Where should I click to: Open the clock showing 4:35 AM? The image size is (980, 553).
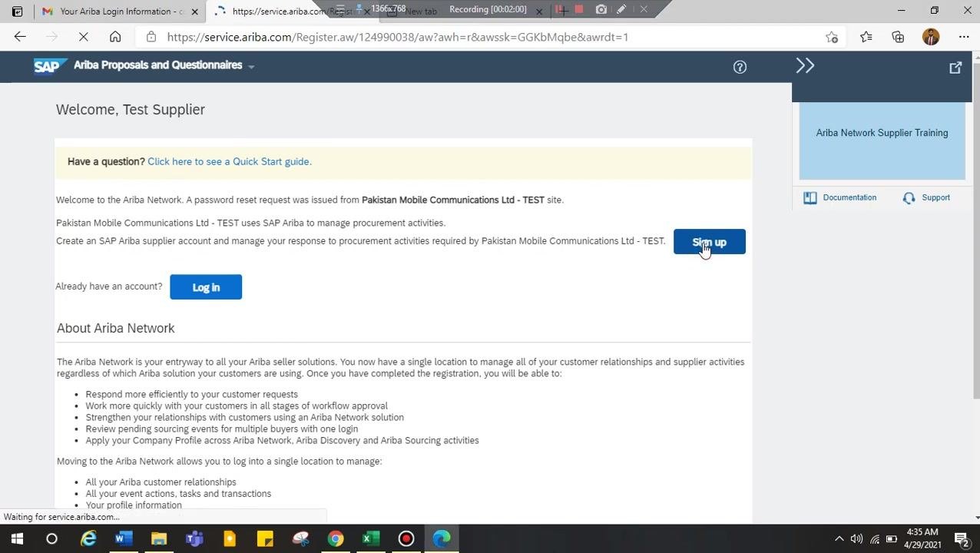[x=922, y=538]
